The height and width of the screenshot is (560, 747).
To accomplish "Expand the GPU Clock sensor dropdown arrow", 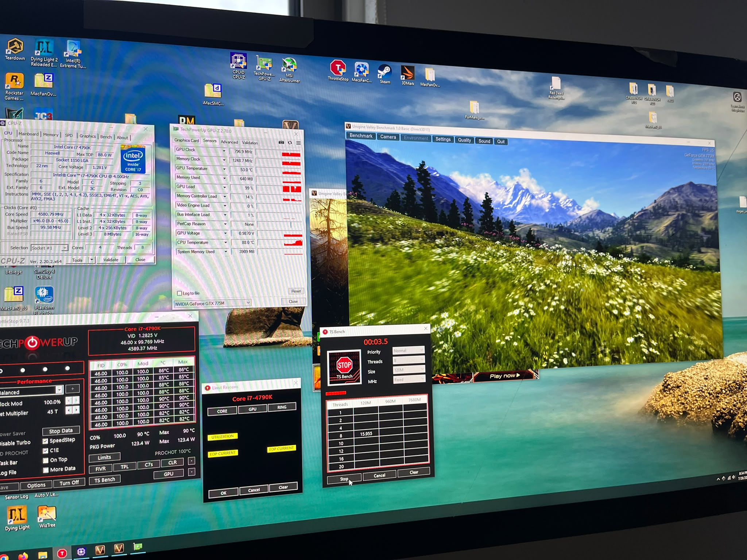I will 224,151.
